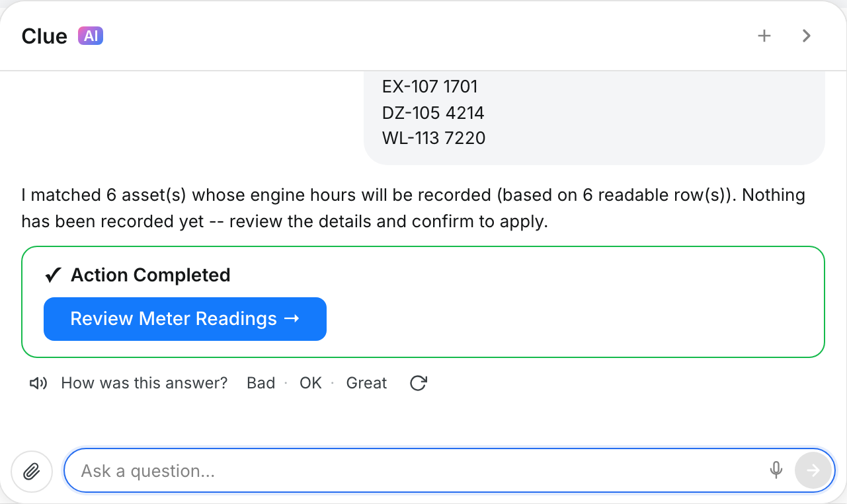
Task: Click the 'I matched 6 asset(s)' message
Action: [413, 208]
